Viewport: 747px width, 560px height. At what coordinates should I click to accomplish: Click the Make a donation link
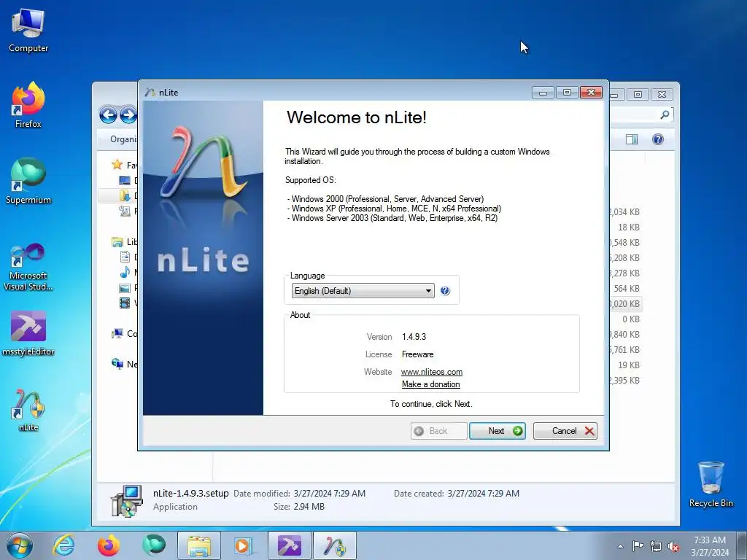click(x=430, y=384)
